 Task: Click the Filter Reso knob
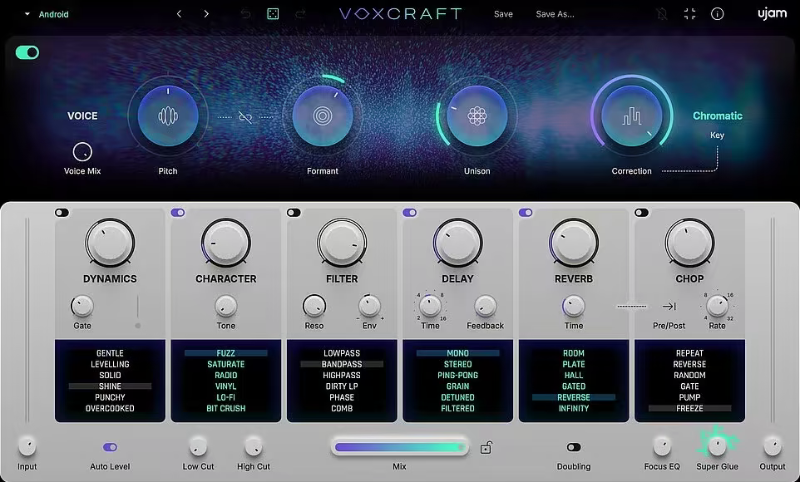(x=314, y=307)
